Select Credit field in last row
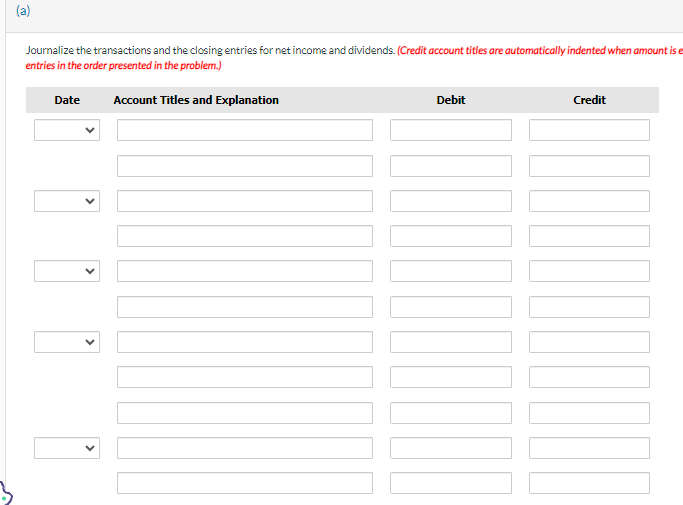The image size is (683, 505). pyautogui.click(x=589, y=483)
